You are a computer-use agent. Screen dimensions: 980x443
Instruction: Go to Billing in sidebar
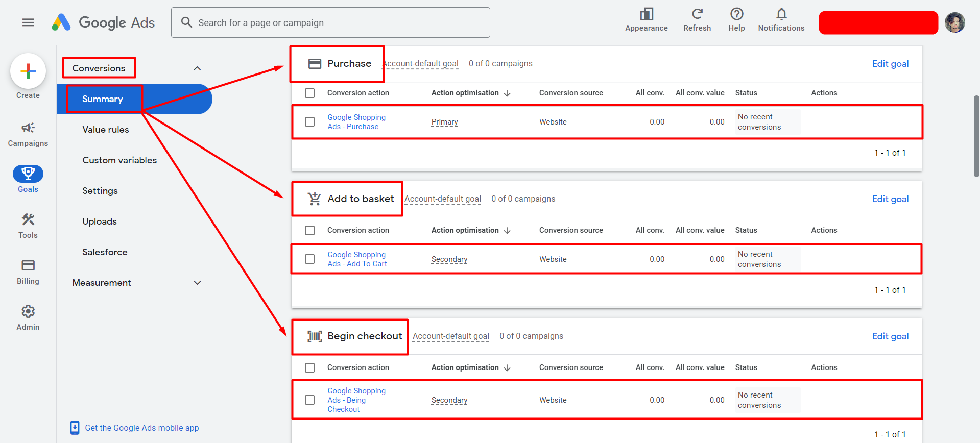[x=28, y=272]
